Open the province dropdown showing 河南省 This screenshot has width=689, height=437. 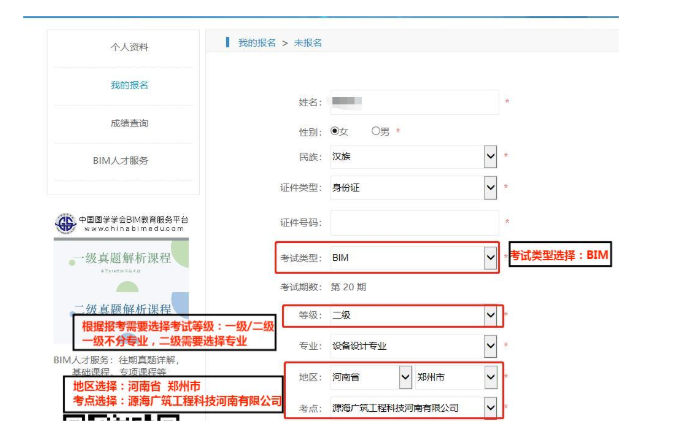(x=371, y=377)
